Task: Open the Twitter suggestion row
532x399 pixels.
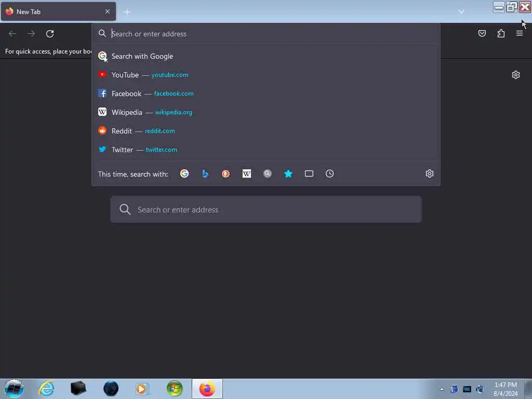Action: [266, 150]
